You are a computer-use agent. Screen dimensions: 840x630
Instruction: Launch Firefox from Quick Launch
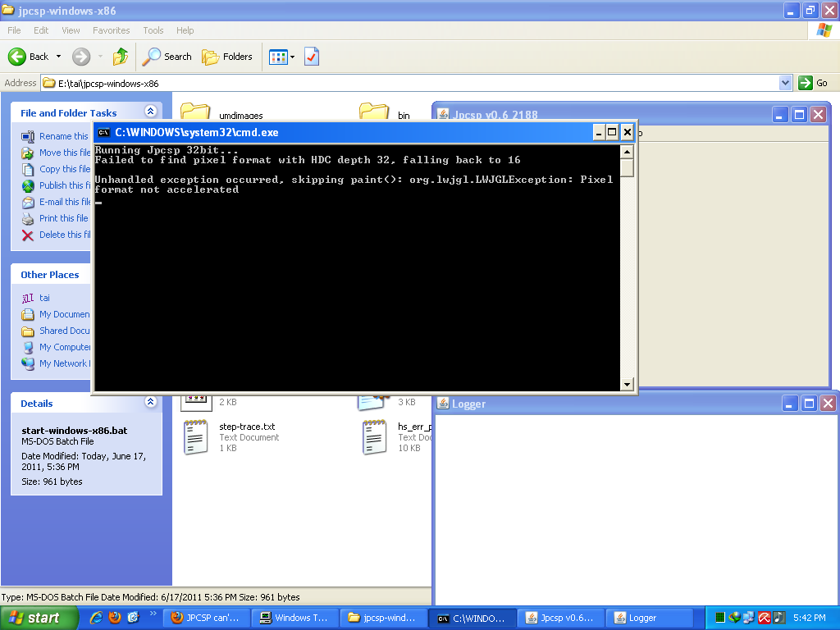pyautogui.click(x=115, y=618)
